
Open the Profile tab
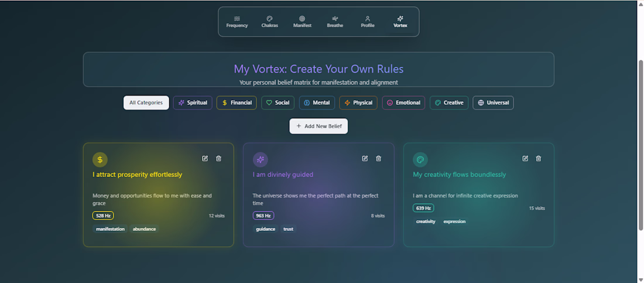pos(368,22)
